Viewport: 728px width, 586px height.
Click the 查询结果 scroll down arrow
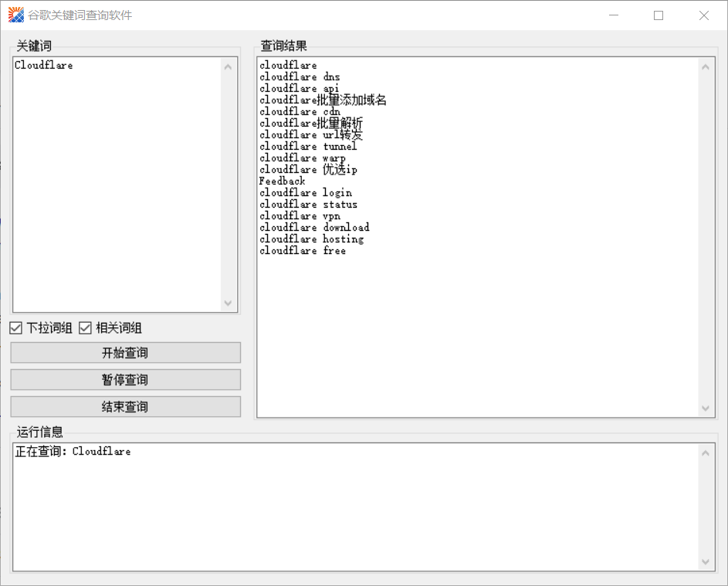706,408
